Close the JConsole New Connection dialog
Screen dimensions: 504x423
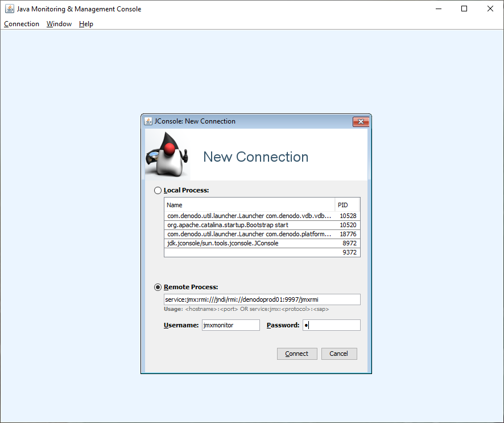pos(361,122)
